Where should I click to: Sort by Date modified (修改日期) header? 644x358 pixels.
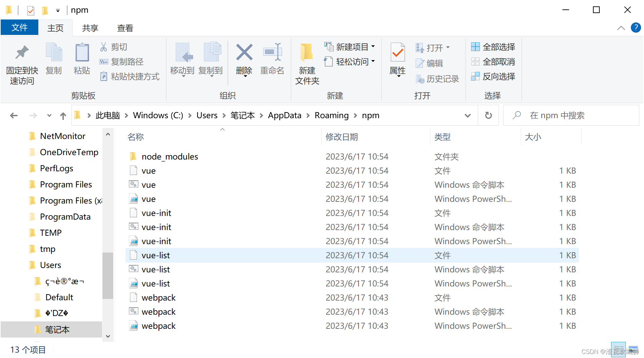click(x=342, y=137)
